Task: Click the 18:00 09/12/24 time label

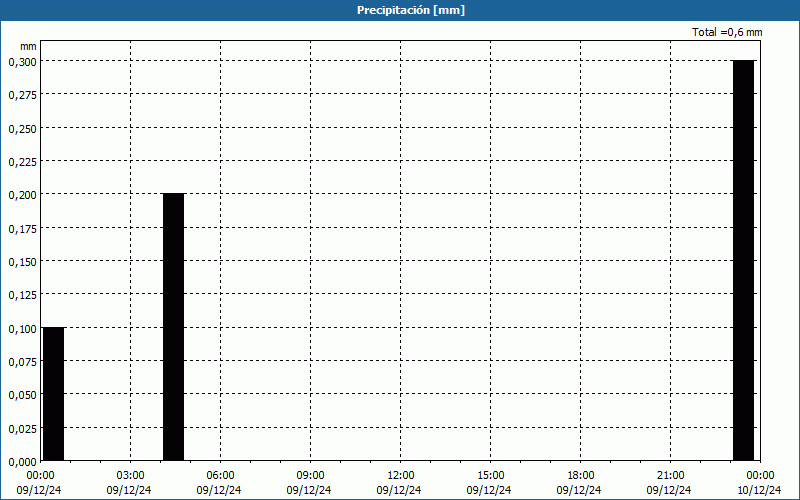Action: (580, 483)
